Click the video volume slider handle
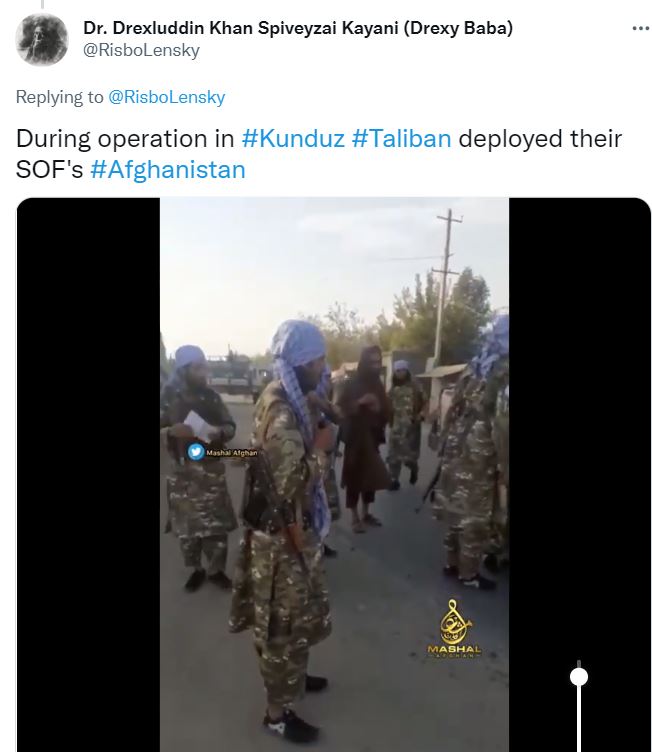 click(579, 677)
